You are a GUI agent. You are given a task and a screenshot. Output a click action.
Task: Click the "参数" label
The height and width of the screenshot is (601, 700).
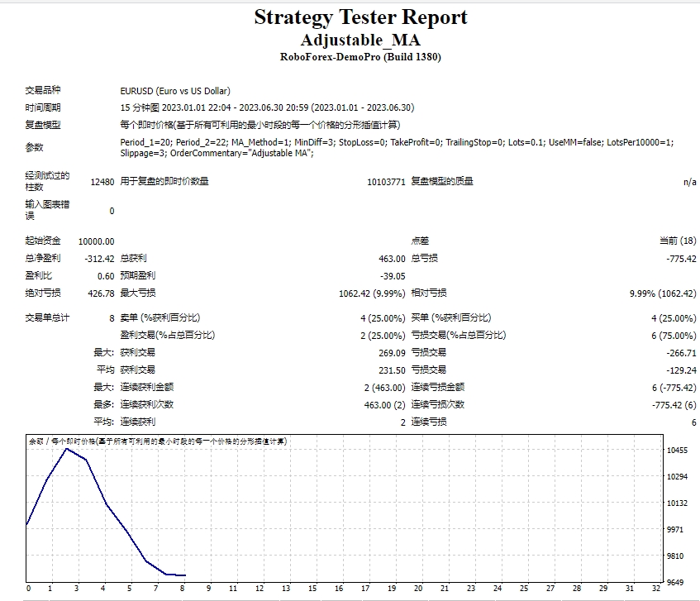pyautogui.click(x=34, y=147)
